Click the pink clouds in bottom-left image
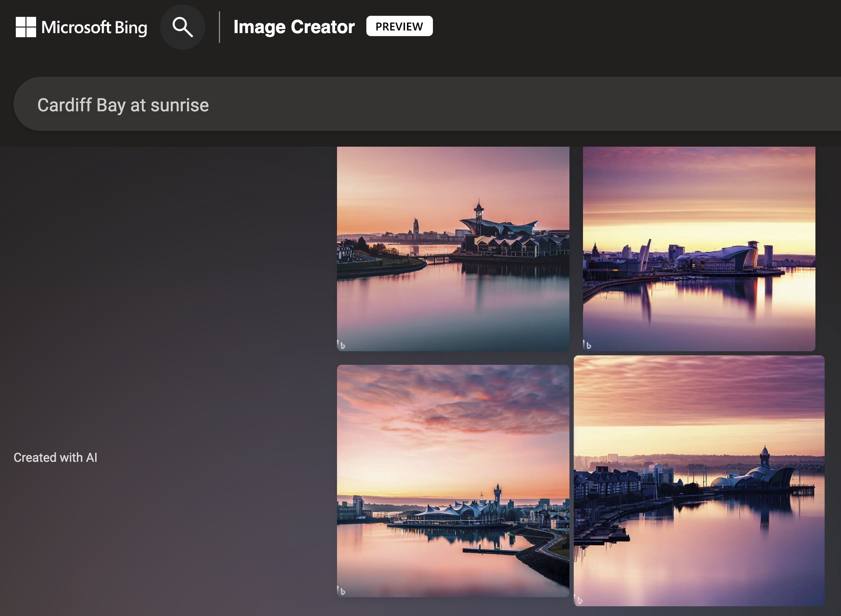841x616 pixels. pos(453,406)
